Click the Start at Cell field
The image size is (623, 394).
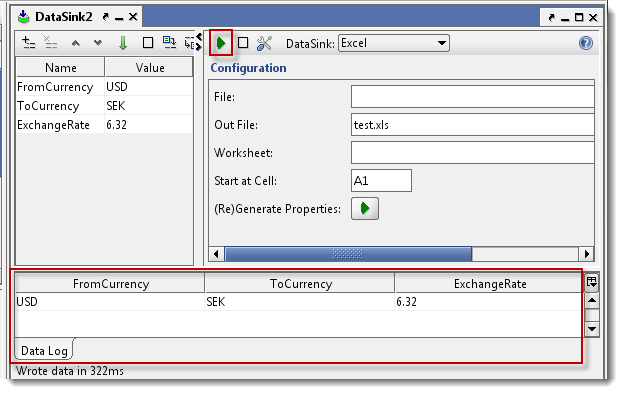pyautogui.click(x=381, y=181)
